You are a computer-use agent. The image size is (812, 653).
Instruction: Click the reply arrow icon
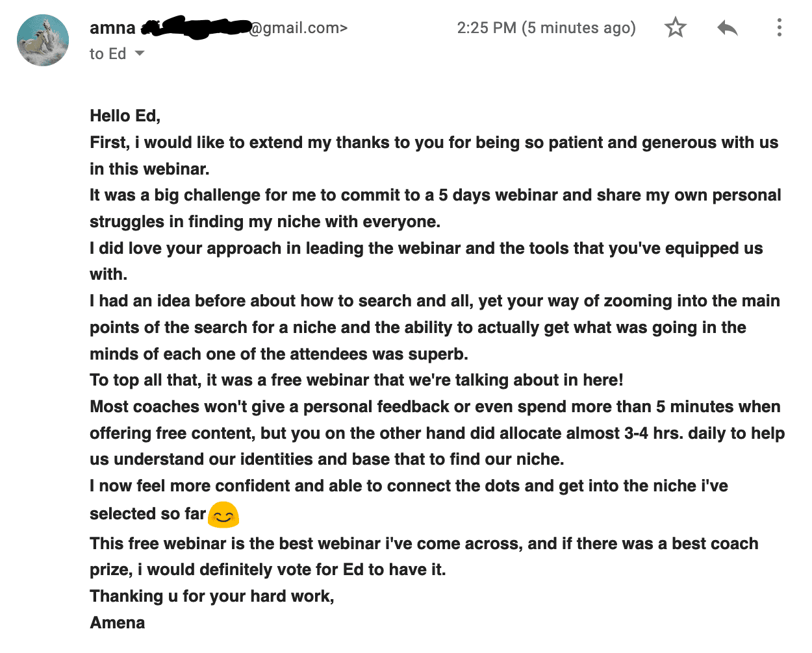[x=728, y=28]
